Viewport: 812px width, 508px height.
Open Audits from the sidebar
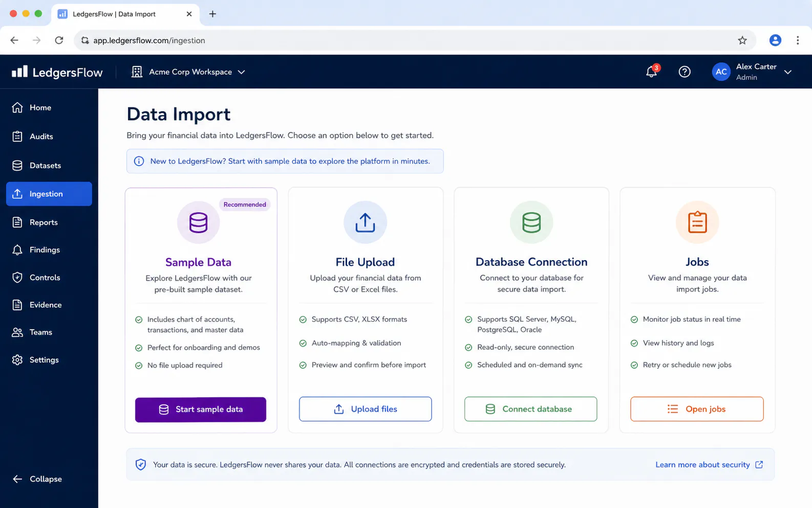tap(49, 136)
